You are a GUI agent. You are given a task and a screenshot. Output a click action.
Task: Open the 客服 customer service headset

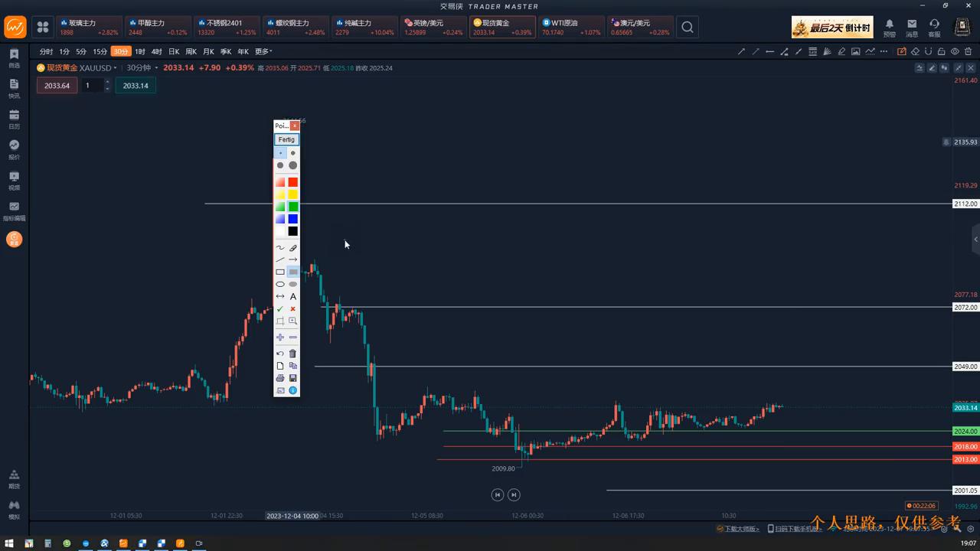(x=934, y=28)
